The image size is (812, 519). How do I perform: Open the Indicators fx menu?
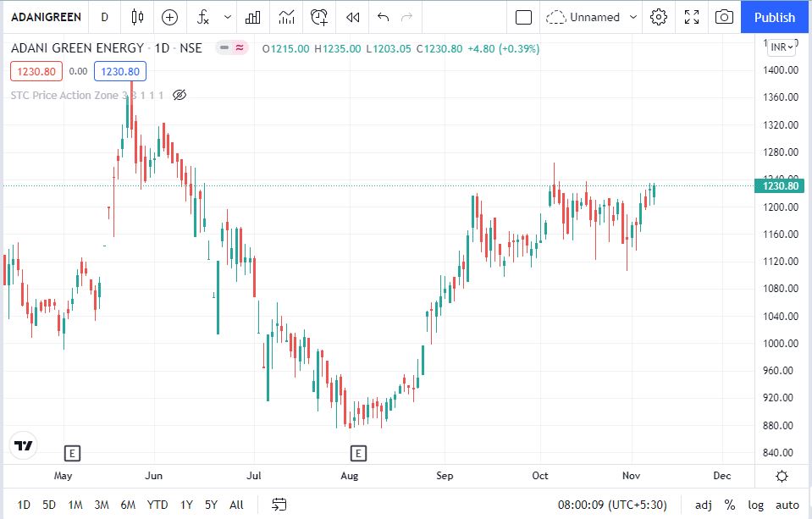click(203, 17)
